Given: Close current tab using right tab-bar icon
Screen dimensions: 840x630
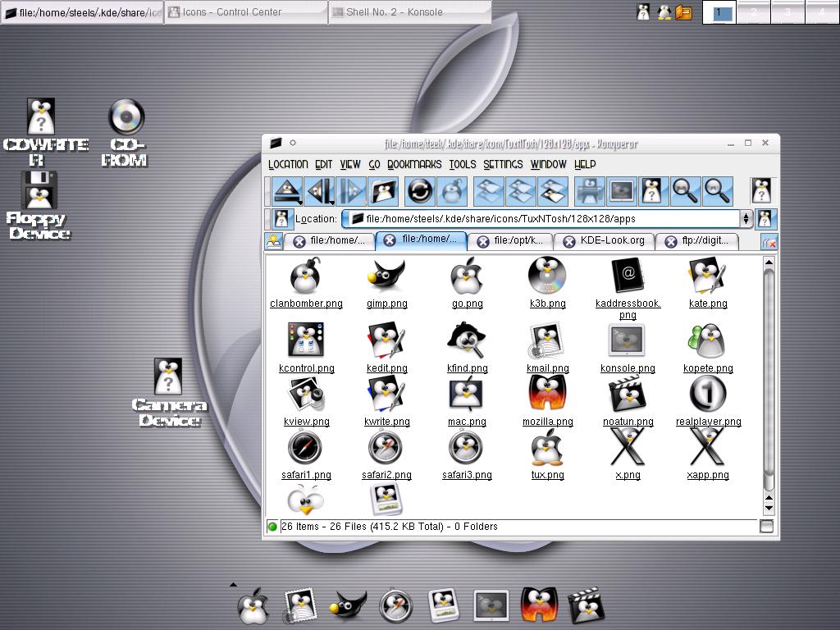Looking at the screenshot, I should tap(769, 243).
